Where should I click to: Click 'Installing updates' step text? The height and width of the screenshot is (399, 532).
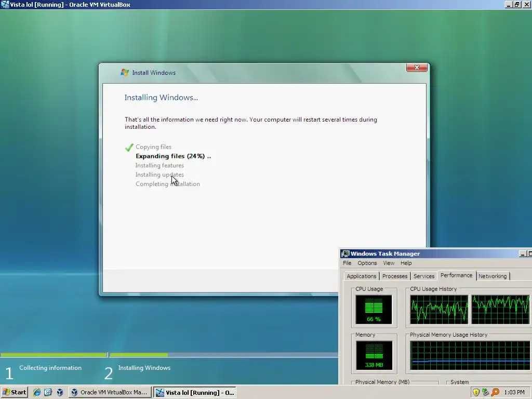pyautogui.click(x=159, y=175)
